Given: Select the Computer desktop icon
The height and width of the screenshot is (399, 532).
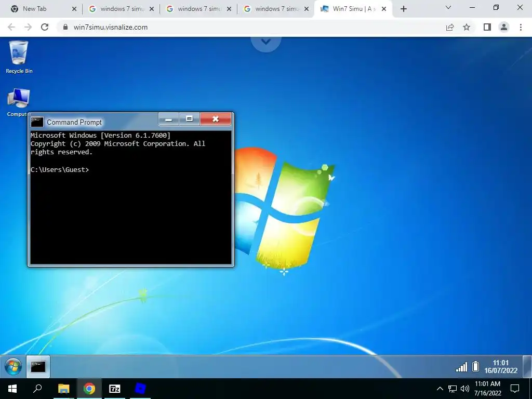Looking at the screenshot, I should coord(18,102).
